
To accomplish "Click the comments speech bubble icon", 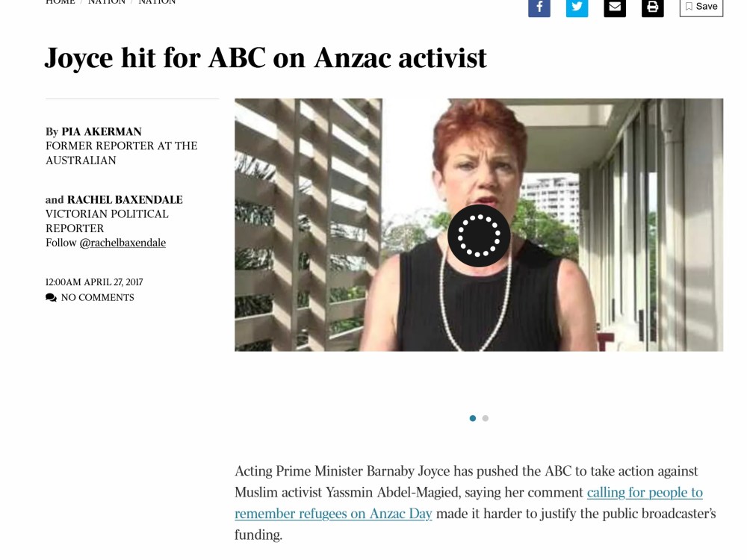I will (x=51, y=298).
